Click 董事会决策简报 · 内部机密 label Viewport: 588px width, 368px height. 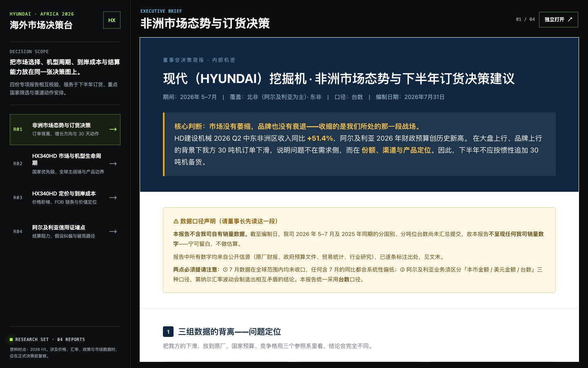[x=199, y=60]
